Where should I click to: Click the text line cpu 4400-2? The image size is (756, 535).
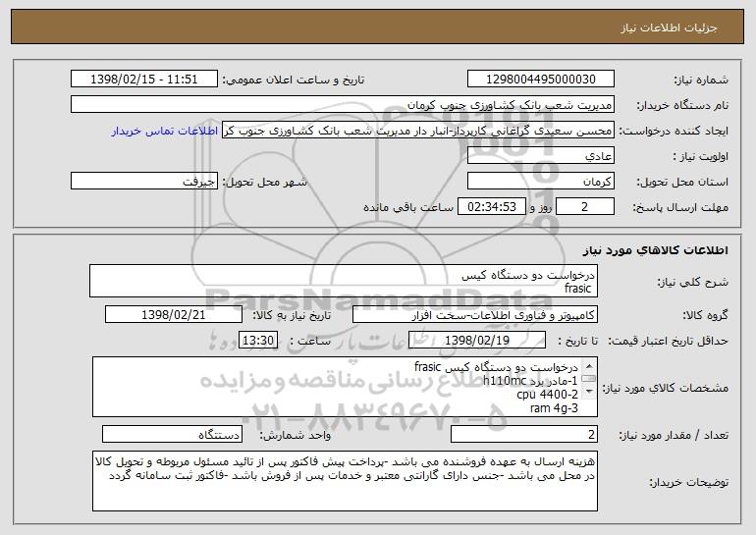(547, 395)
